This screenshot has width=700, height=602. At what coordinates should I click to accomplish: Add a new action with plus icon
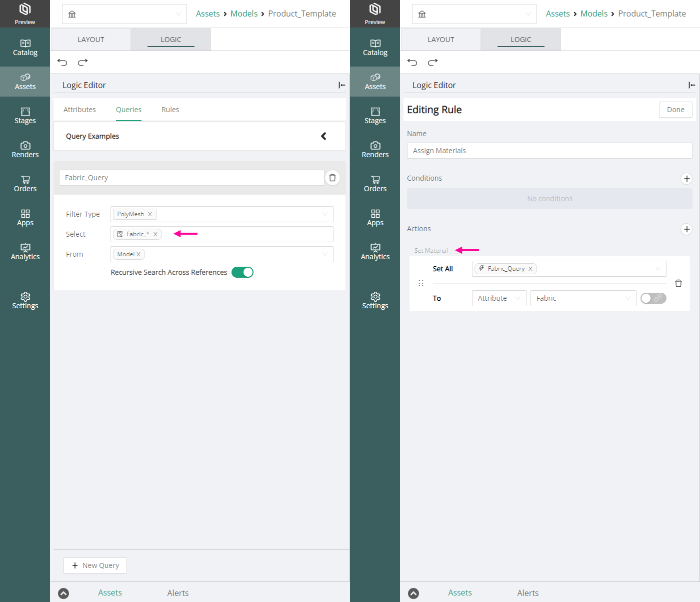pyautogui.click(x=686, y=229)
